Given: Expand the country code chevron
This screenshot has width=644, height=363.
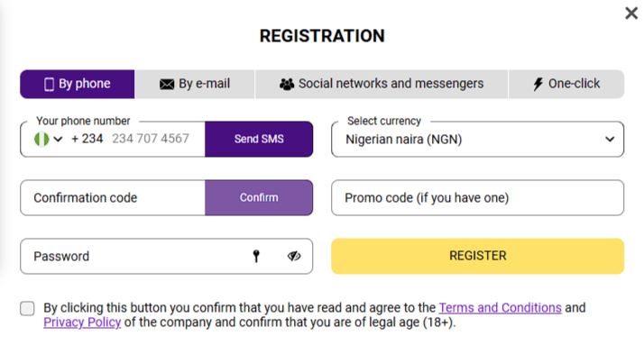Looking at the screenshot, I should point(58,139).
